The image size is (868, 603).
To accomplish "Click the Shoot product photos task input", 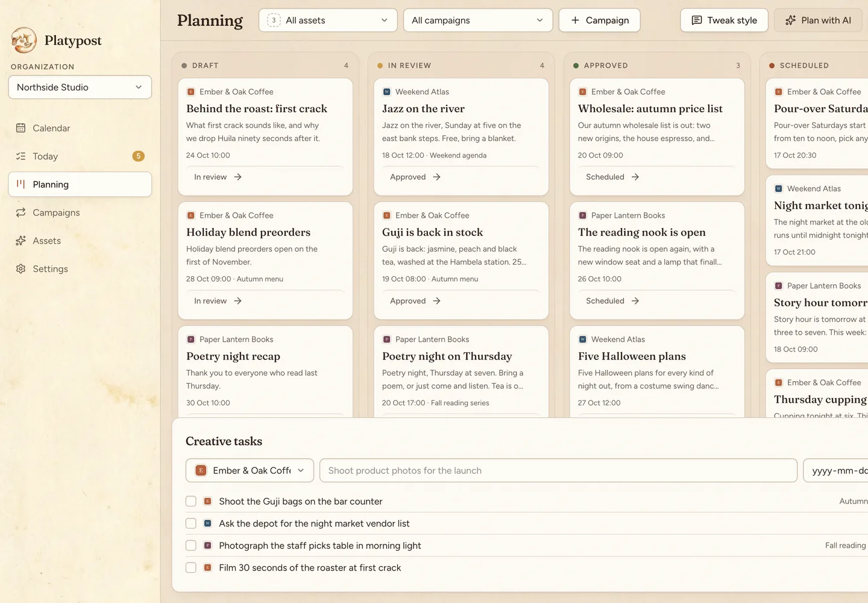I will [558, 470].
